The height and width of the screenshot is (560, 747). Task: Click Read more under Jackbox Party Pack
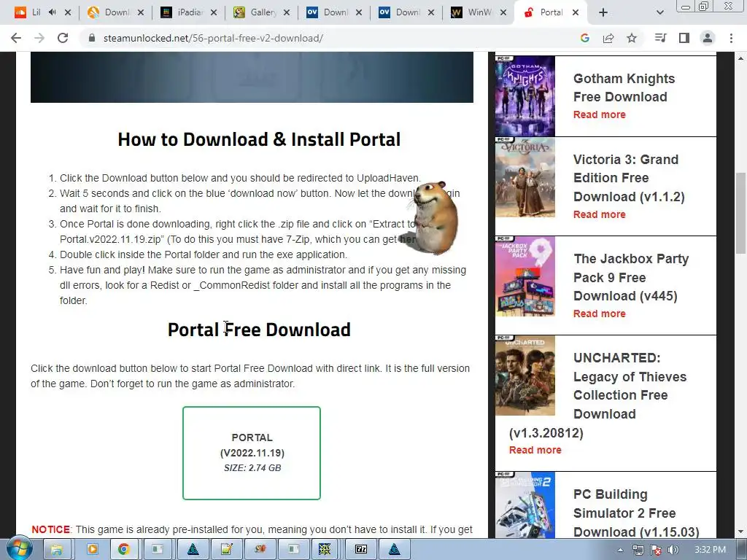pyautogui.click(x=600, y=314)
